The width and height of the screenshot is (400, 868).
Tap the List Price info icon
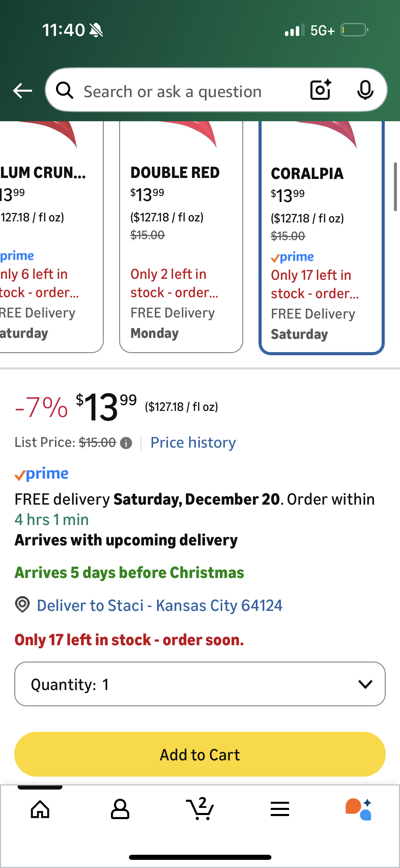point(126,443)
